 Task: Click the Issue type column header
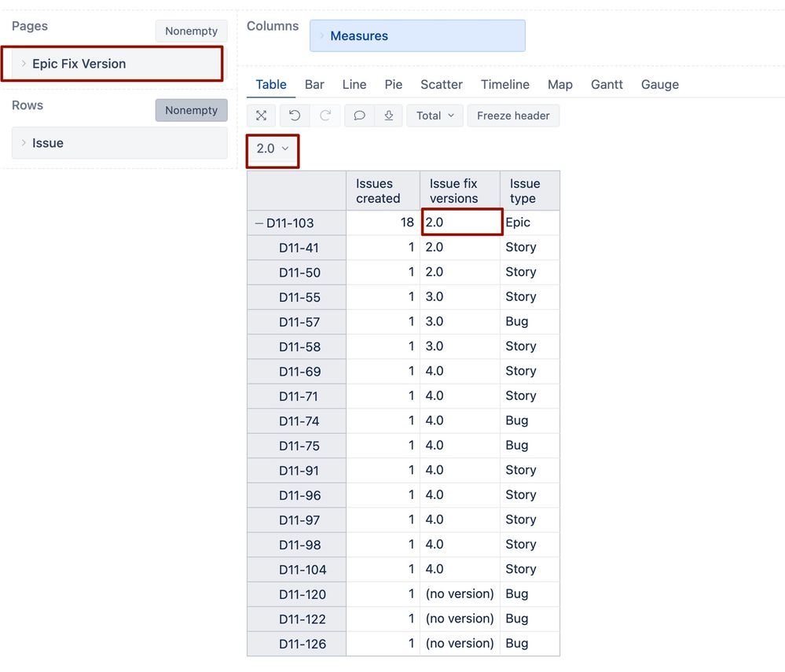coord(530,191)
